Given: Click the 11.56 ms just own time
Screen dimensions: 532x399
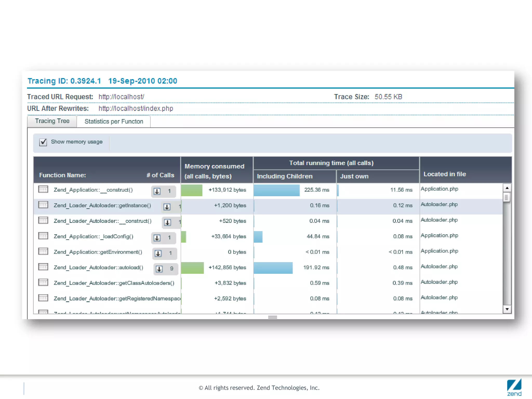Looking at the screenshot, I should [x=401, y=190].
